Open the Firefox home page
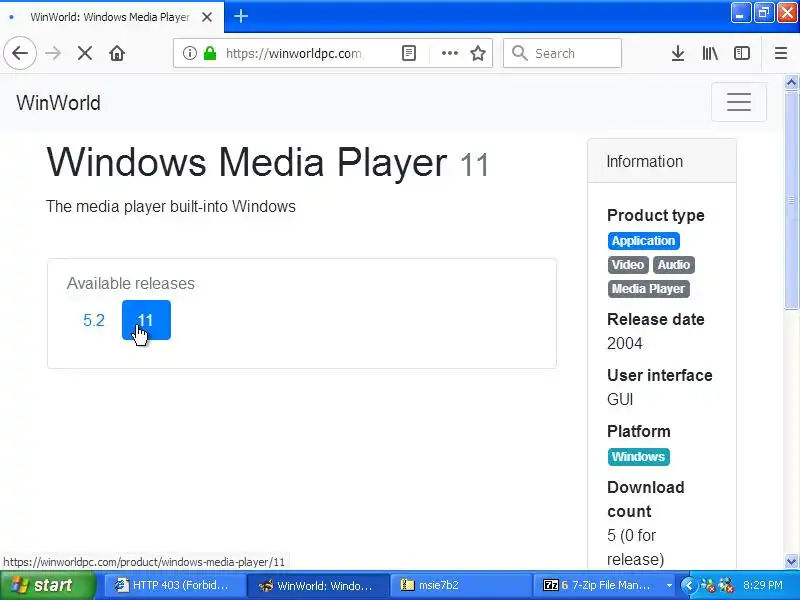Image resolution: width=800 pixels, height=600 pixels. pyautogui.click(x=117, y=53)
